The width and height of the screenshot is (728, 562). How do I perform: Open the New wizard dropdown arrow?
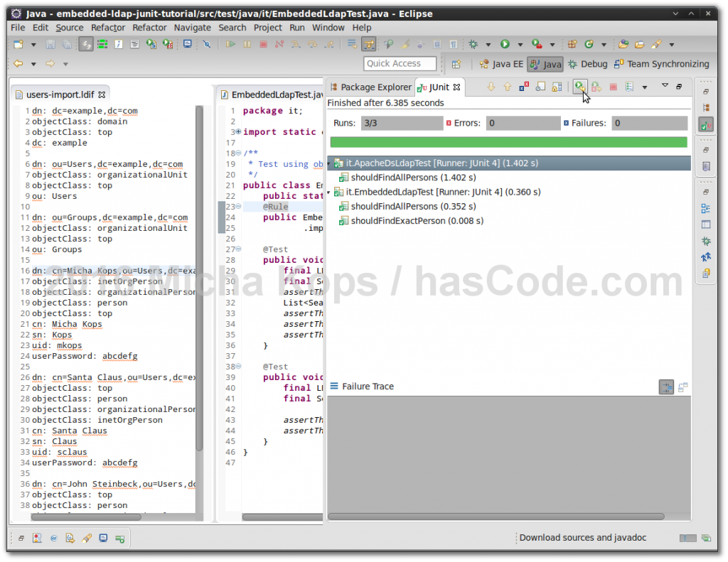click(33, 44)
